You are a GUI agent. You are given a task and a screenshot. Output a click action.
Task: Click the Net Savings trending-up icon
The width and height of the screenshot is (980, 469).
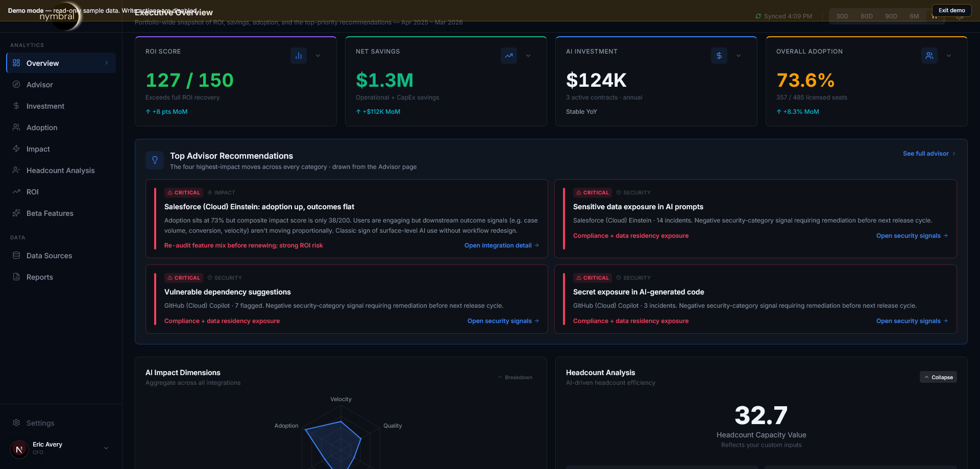click(509, 56)
